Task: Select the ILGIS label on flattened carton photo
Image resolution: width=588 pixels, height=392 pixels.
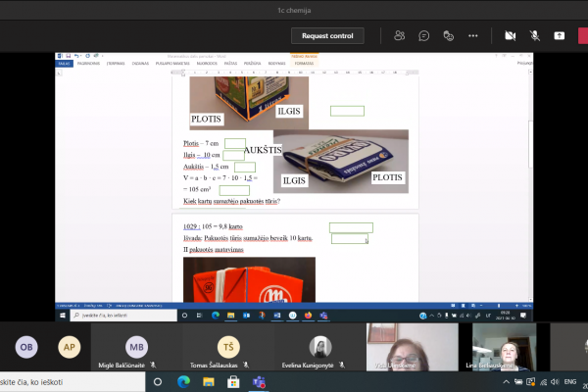Action: pyautogui.click(x=294, y=180)
